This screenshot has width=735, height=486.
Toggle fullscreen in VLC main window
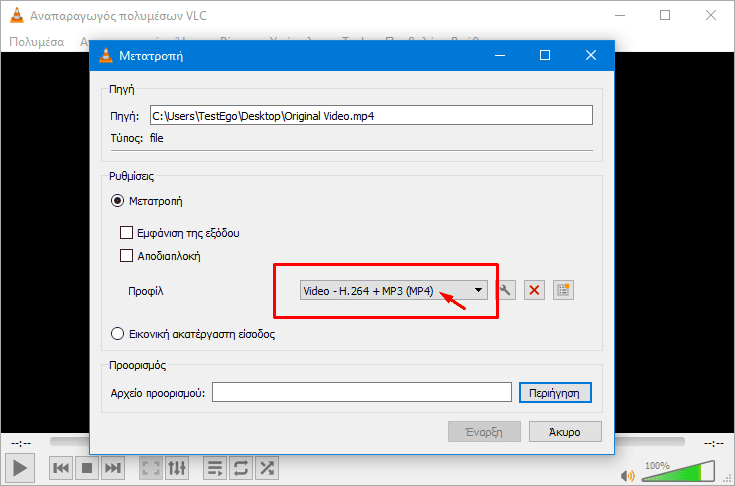[151, 468]
